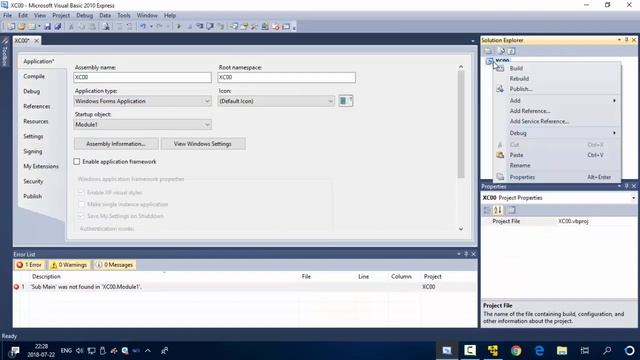
Task: Switch to the References side tab
Action: 37,106
